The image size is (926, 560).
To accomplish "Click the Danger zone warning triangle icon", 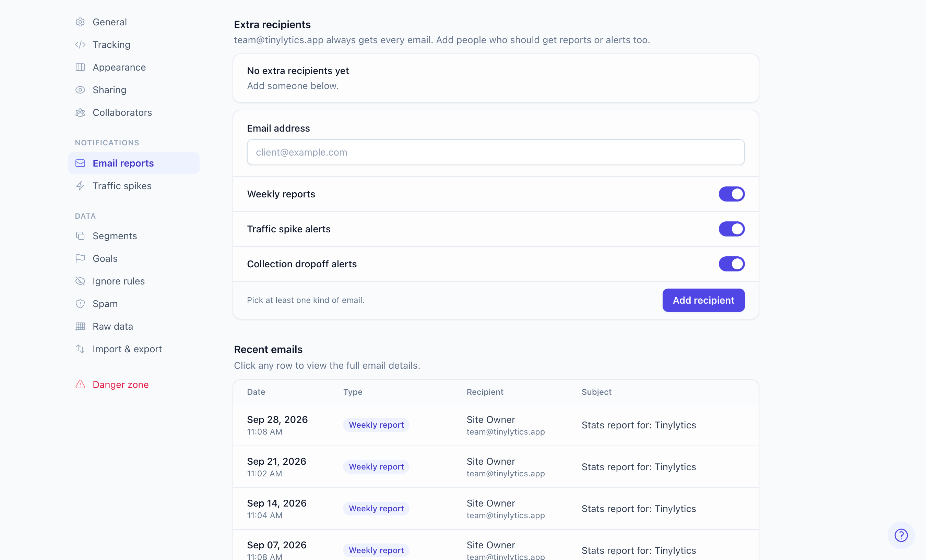I will point(80,384).
